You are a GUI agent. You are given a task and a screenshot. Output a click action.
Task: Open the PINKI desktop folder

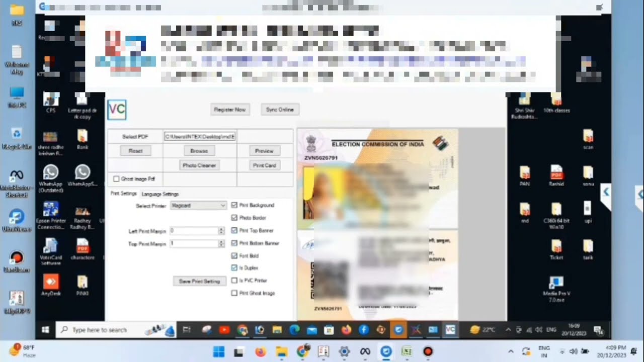pyautogui.click(x=83, y=285)
